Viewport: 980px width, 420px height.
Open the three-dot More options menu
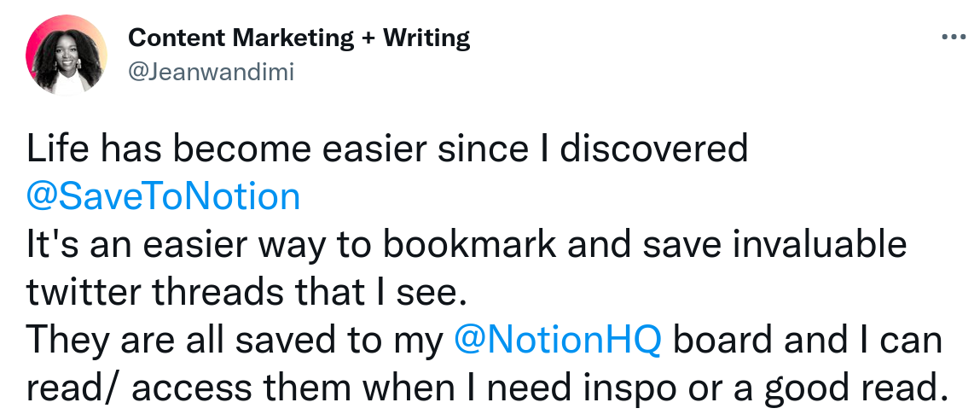954,37
